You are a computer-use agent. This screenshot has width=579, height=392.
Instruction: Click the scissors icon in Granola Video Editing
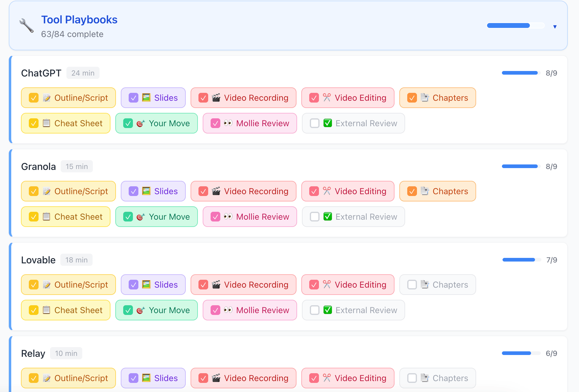[x=327, y=191]
